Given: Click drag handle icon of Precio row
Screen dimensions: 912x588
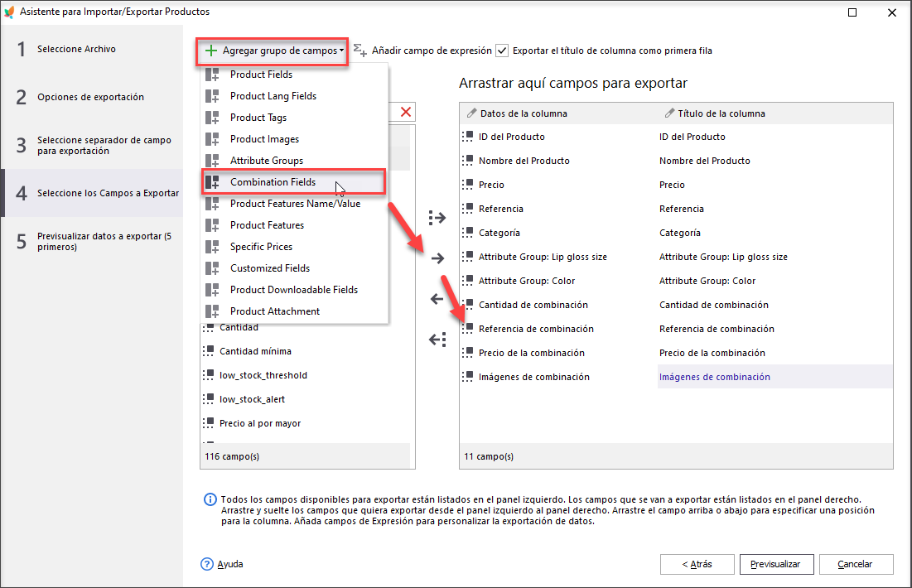Looking at the screenshot, I should 468,185.
